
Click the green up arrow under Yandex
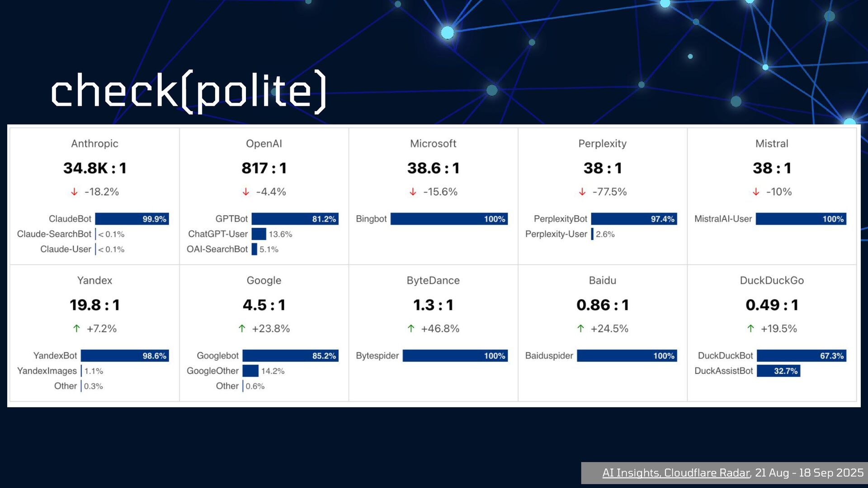[76, 328]
